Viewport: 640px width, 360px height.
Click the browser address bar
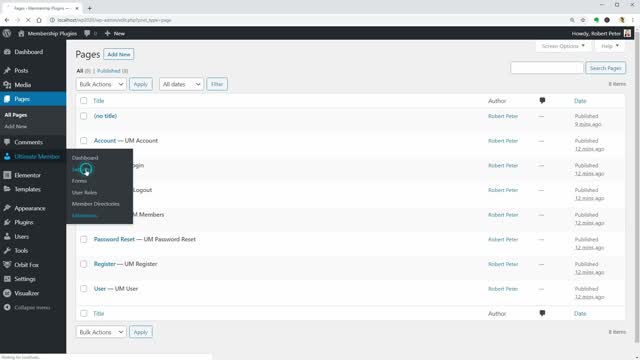click(306, 20)
